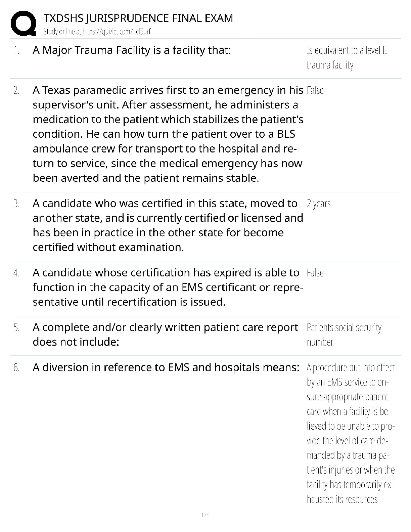Click question number 3 marker
This screenshot has height=532, width=411.
click(16, 204)
